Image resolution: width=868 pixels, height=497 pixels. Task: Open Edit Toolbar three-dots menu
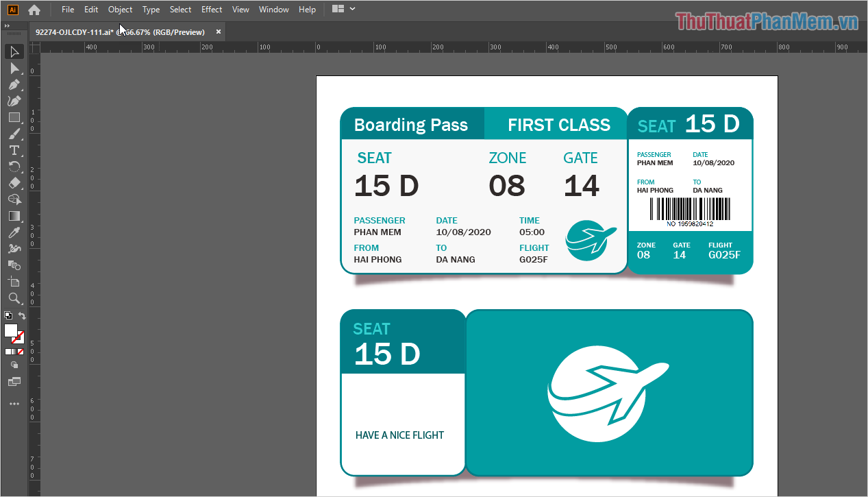coord(14,404)
